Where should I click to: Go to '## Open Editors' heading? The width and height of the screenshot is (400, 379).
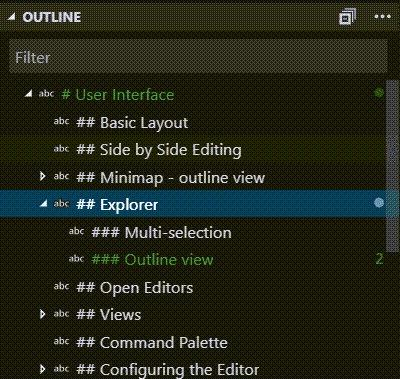[x=135, y=288]
